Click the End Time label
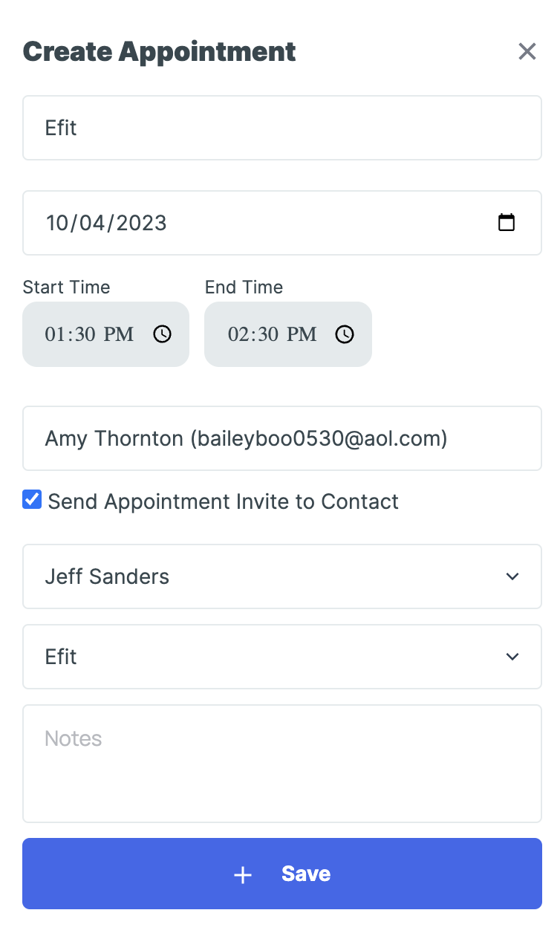 pos(244,287)
